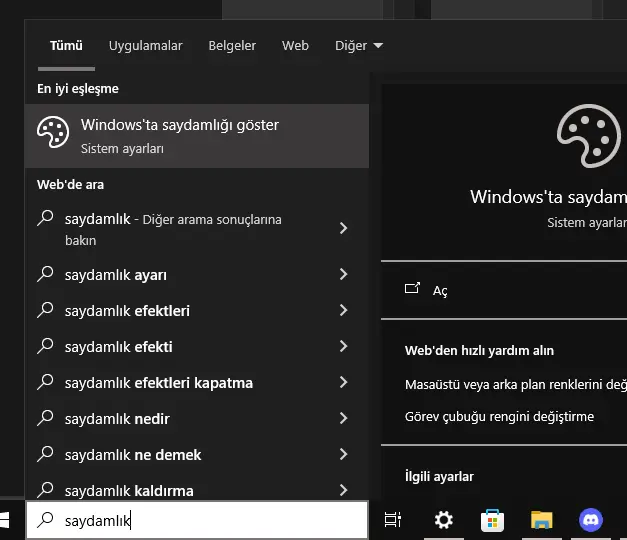Viewport: 627px width, 540px height.
Task: Expand chevron for 'saydamlık kaldırma'
Action: click(x=343, y=490)
